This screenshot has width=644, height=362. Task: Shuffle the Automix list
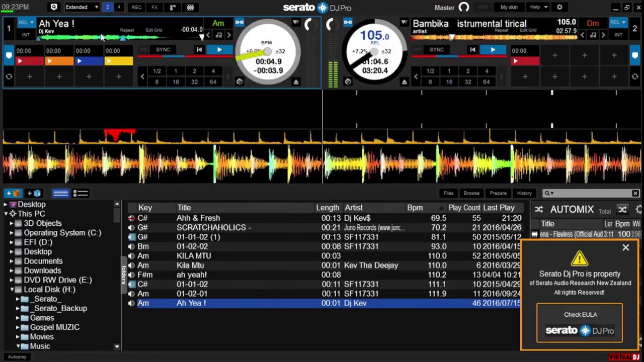coord(539,210)
